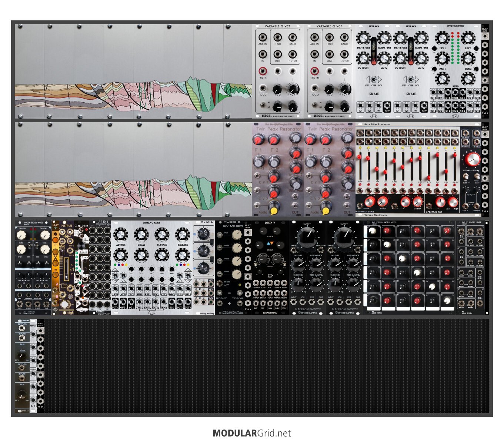Click BAND jack on right Variable Q VCF

coord(344,37)
